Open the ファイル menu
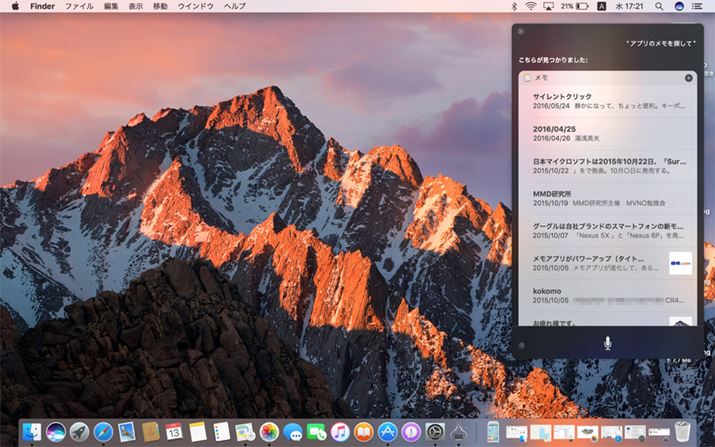Screen dimensions: 715x447 [x=79, y=6]
